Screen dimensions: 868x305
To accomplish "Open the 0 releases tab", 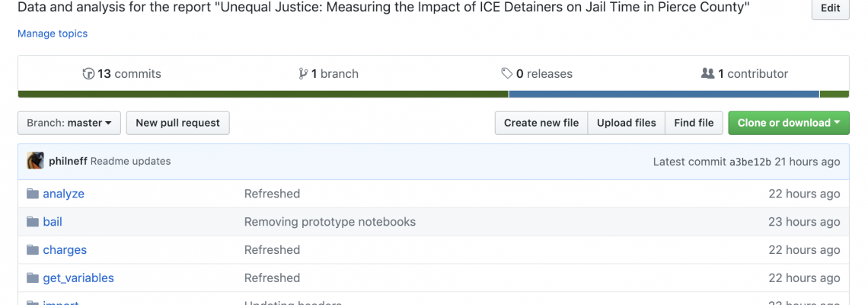I will 537,74.
